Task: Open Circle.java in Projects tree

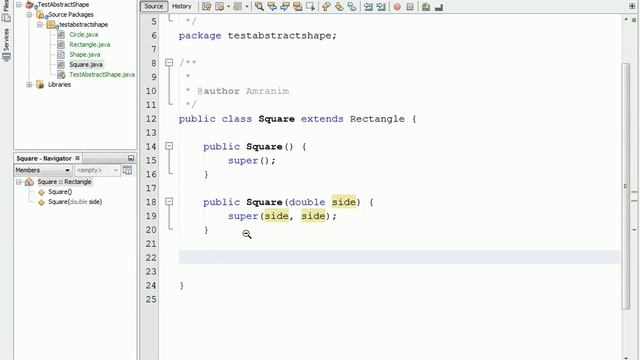Action: [x=83, y=35]
